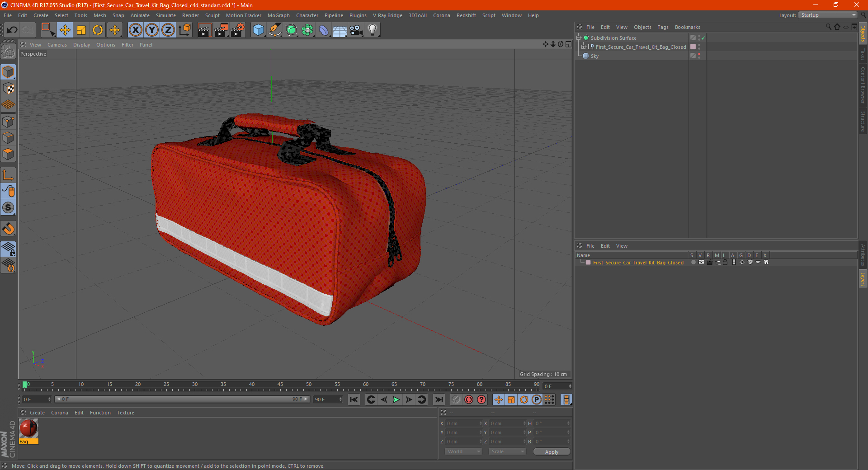The height and width of the screenshot is (470, 868).
Task: Toggle X axis lock
Action: [135, 30]
